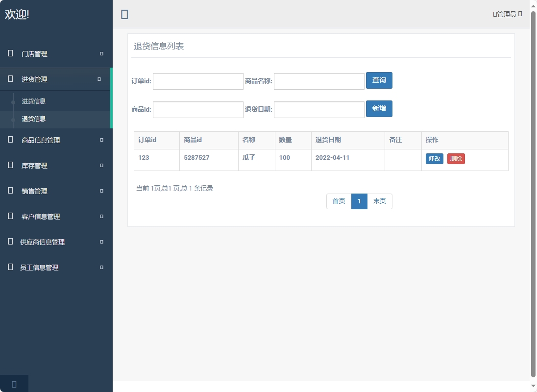This screenshot has height=392, width=537.
Task: Click the 进货管理 sidebar icon
Action: click(x=10, y=79)
